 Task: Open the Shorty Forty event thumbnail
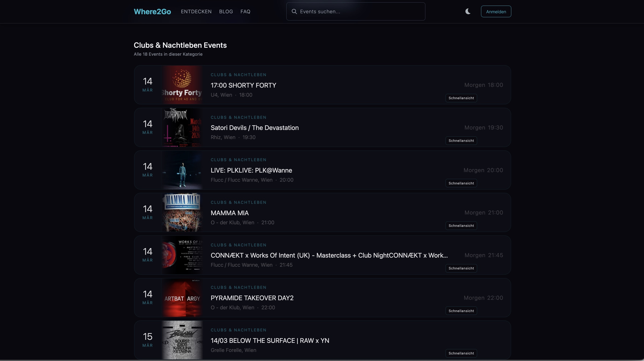182,85
